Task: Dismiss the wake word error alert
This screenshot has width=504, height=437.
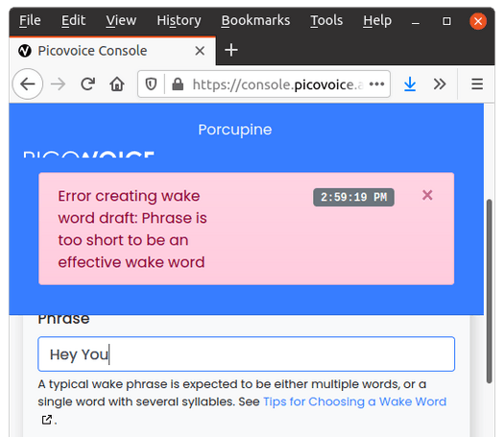Action: (427, 195)
